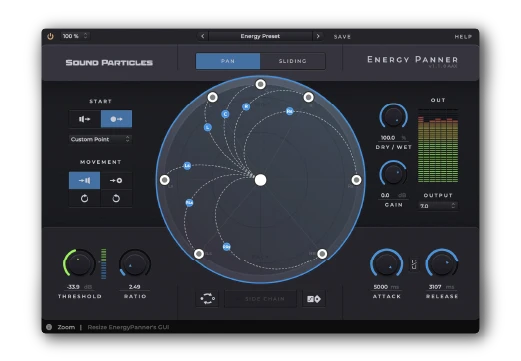
Task: Select the far-right side speaker ring node
Action: (356, 180)
